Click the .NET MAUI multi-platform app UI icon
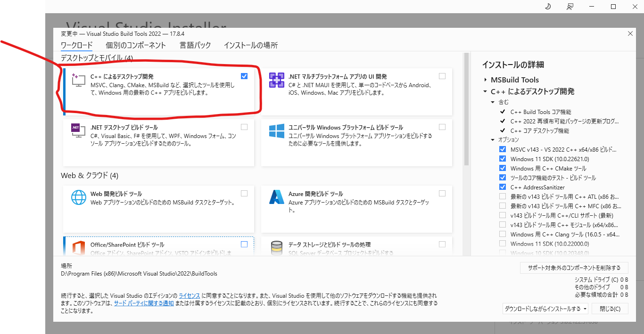644x334 pixels. point(277,80)
